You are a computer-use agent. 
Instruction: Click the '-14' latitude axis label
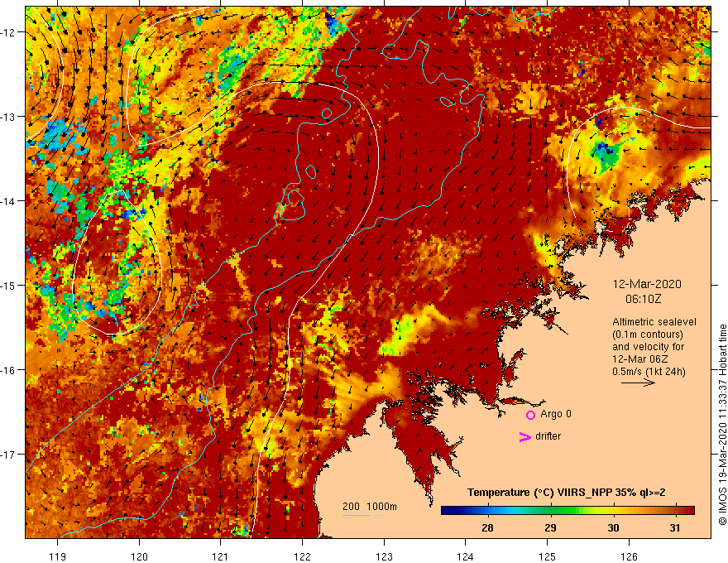coord(9,201)
